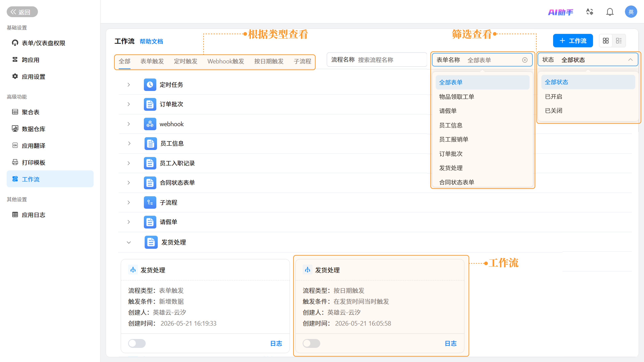The image size is (644, 362).
Task: Choose 订单批次 in form dropdown
Action: tap(482, 153)
